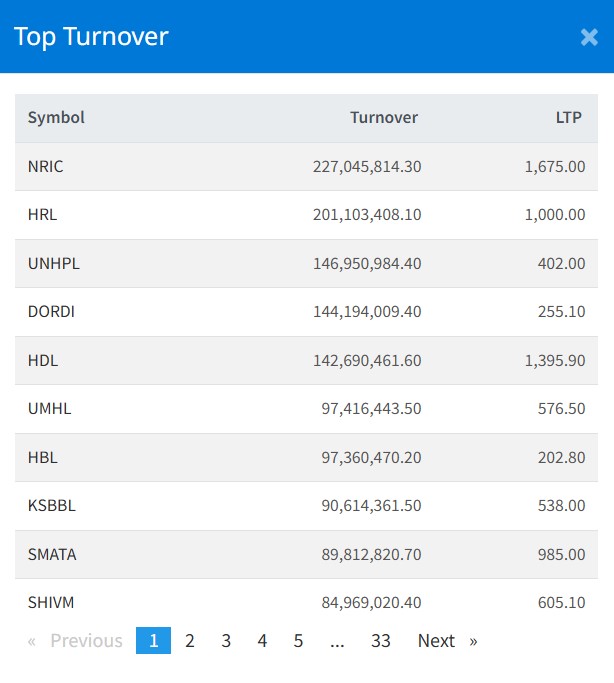The height and width of the screenshot is (683, 614).
Task: Click the Next page link
Action: 446,641
